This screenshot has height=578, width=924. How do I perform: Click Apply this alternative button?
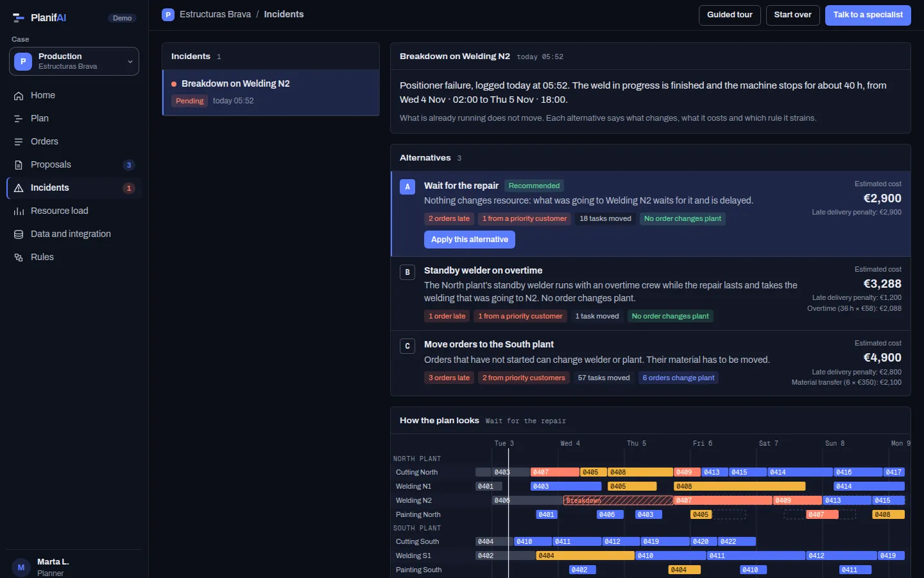coord(470,240)
